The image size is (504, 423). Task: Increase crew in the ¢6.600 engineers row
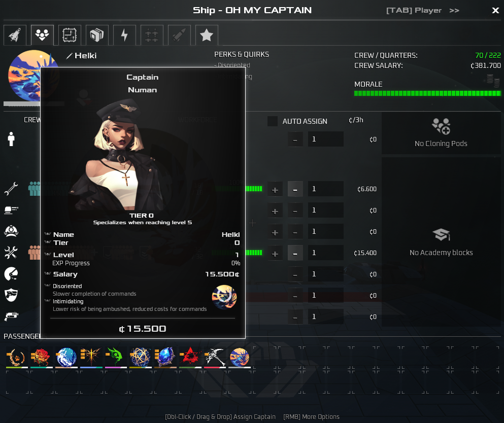tap(275, 190)
